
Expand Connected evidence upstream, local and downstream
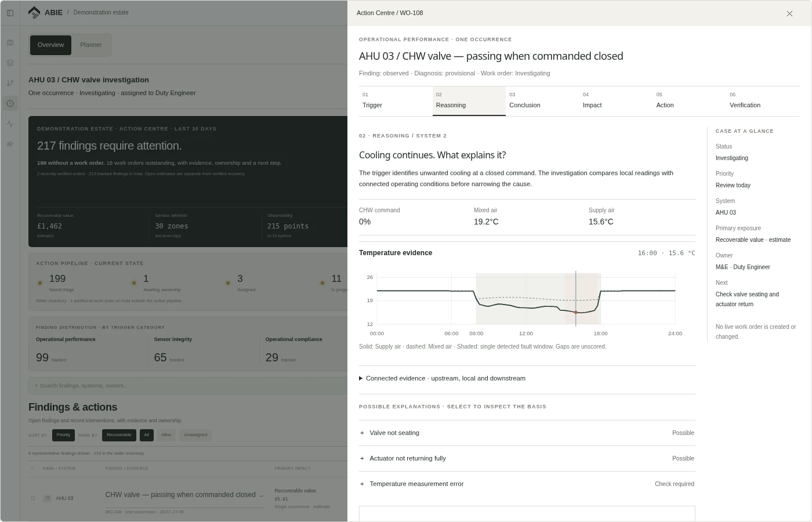point(527,378)
